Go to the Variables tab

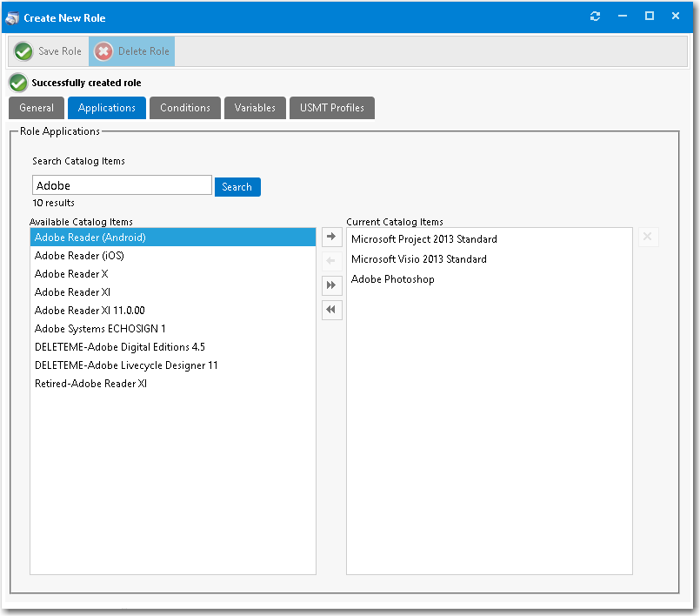tap(255, 108)
